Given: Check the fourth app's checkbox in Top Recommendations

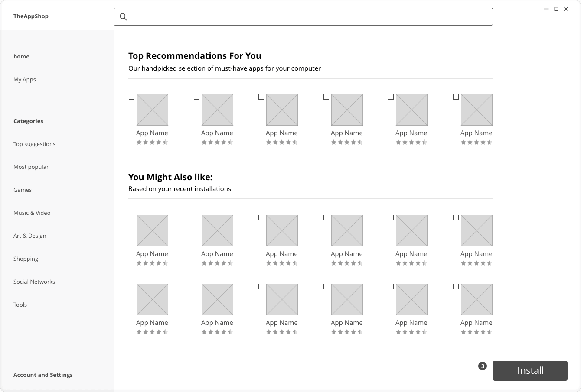Looking at the screenshot, I should 326,97.
